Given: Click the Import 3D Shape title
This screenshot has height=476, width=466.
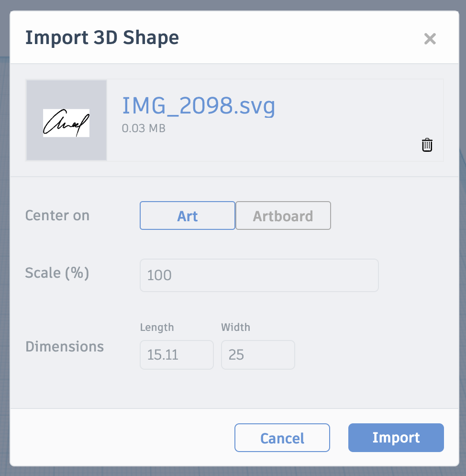Looking at the screenshot, I should pos(102,37).
